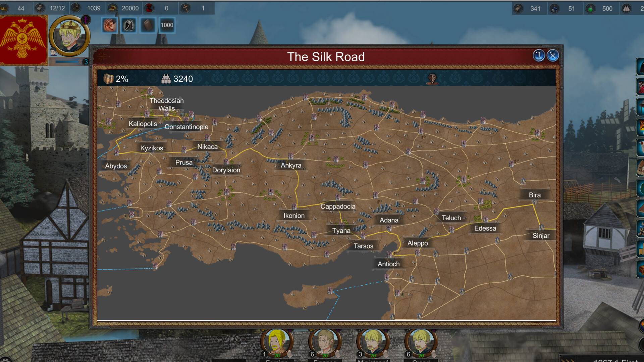Select the gold coins resource icon
644x362 pixels.
coord(113,8)
